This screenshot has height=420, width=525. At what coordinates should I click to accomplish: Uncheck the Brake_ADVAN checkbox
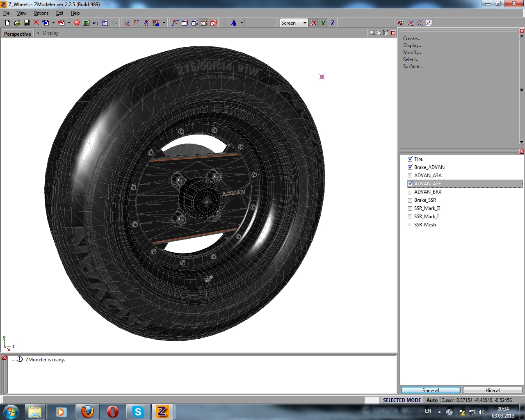point(410,167)
